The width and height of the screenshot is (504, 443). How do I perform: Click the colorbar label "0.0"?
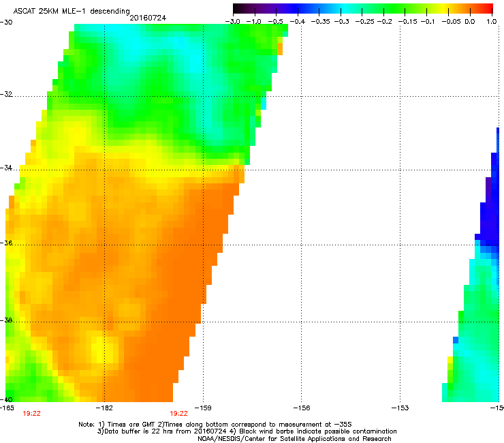coord(470,22)
